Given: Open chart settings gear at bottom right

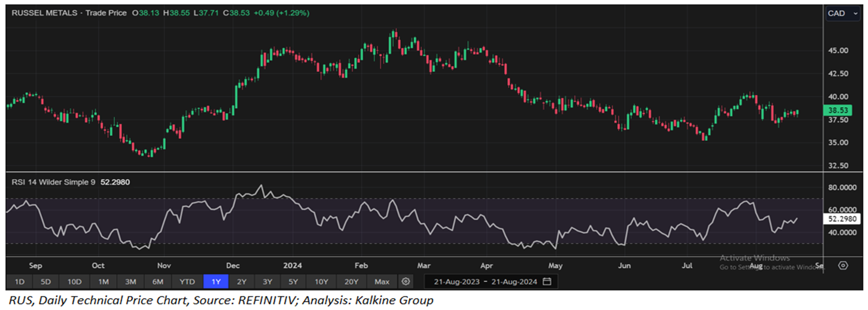Looking at the screenshot, I should 843,266.
